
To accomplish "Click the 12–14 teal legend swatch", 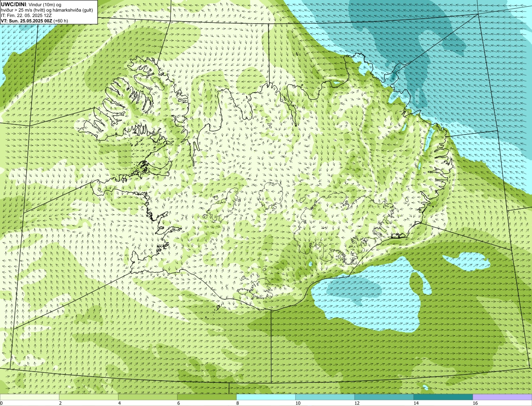I will pyautogui.click(x=384, y=397).
